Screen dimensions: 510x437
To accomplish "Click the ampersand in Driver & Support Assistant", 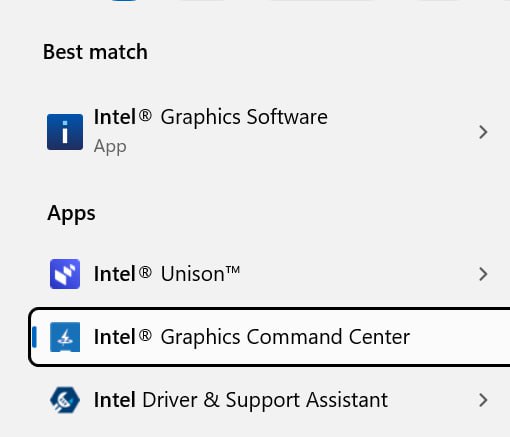I will coord(211,400).
